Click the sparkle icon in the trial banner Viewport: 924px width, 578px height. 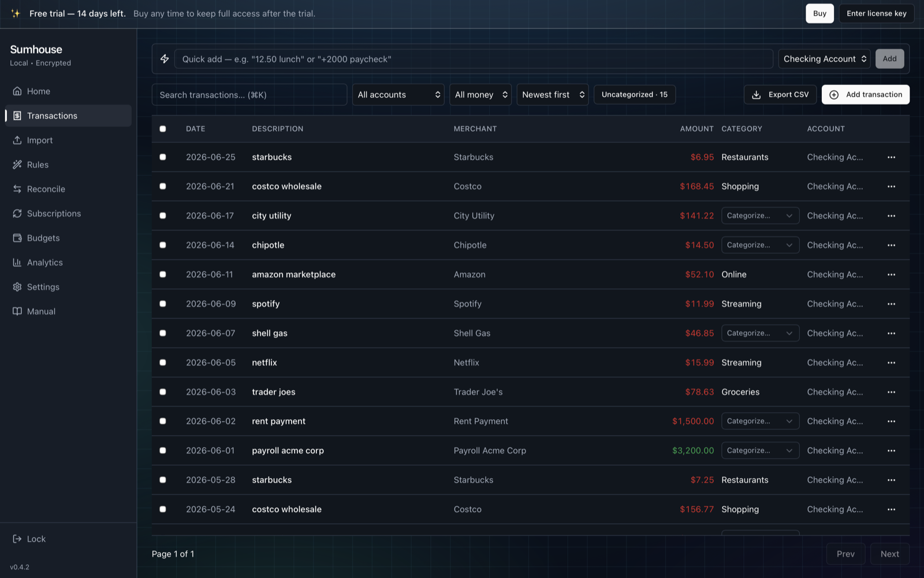(16, 13)
